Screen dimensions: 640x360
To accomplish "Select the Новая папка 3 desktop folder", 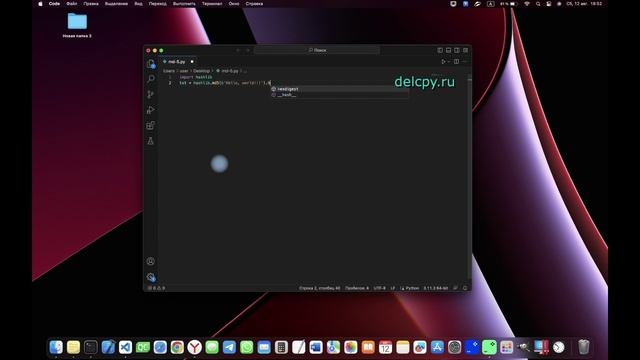I will pyautogui.click(x=77, y=25).
